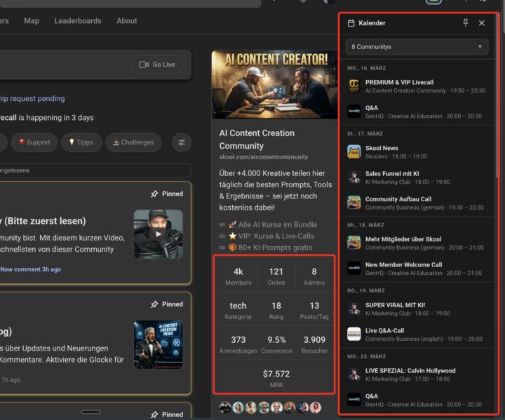The height and width of the screenshot is (420, 505).
Task: Click the last member avatar in row
Action: point(316,408)
